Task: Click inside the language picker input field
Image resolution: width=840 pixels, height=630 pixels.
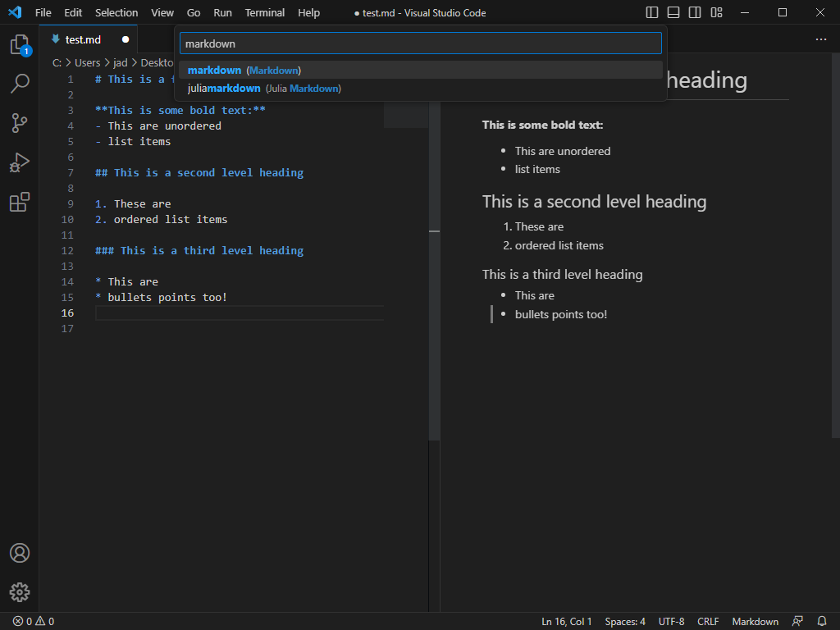Action: [420, 43]
